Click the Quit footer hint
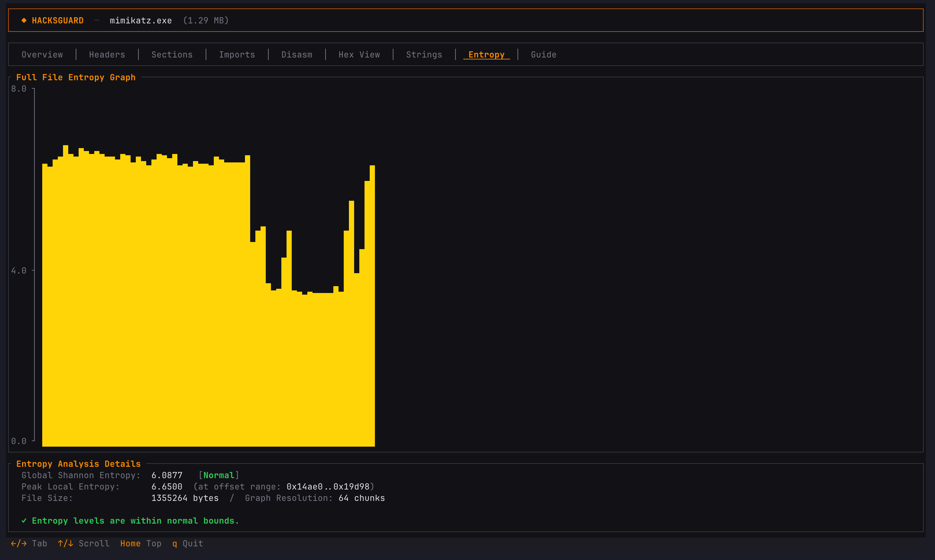This screenshot has height=560, width=935. [x=193, y=543]
